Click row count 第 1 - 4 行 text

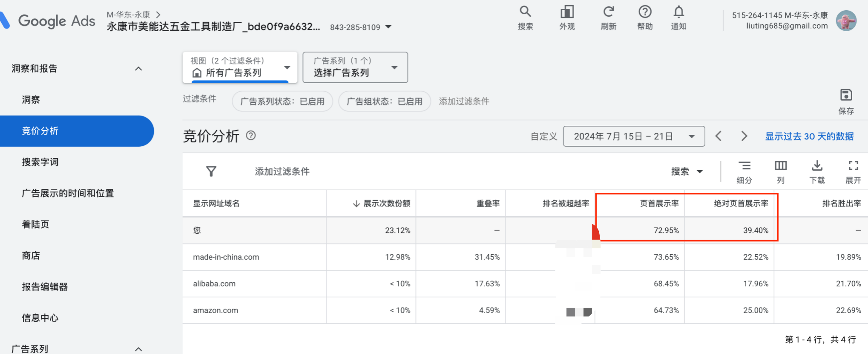tap(820, 339)
